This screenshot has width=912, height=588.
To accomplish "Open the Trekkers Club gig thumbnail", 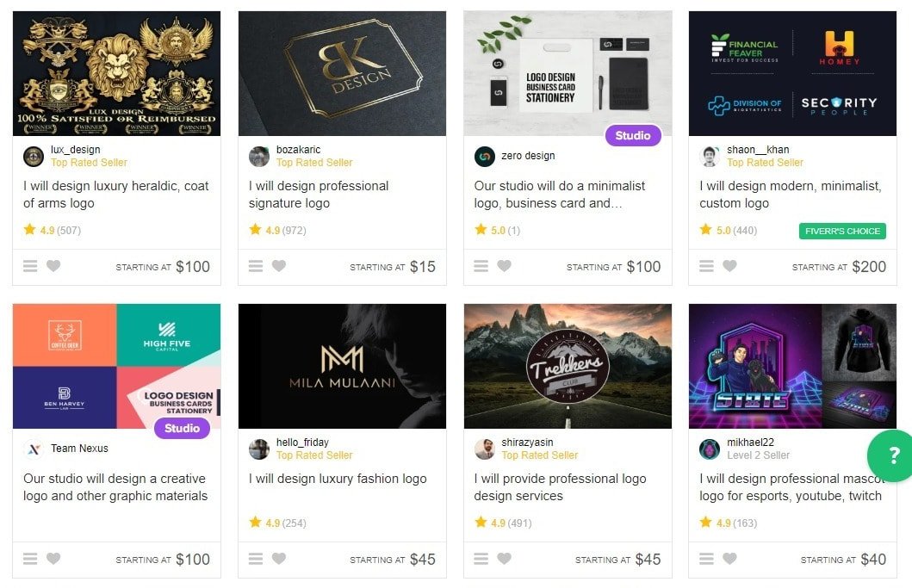I will (x=568, y=366).
